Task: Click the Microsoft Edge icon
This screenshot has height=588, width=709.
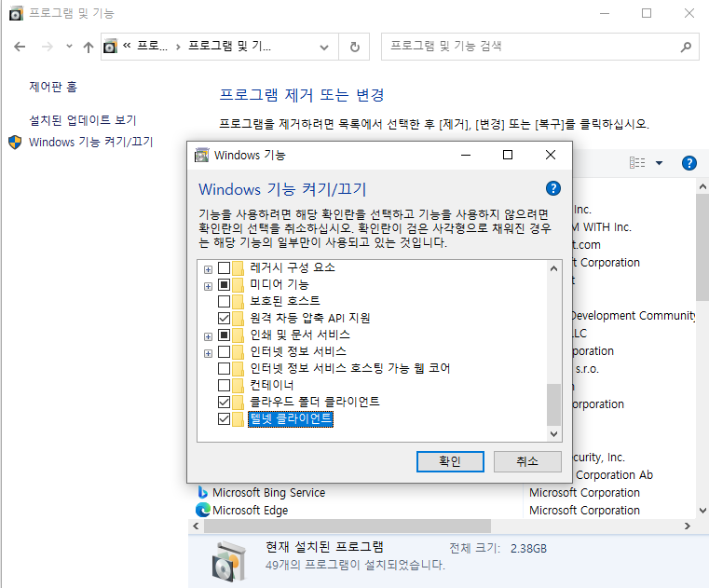Action: pyautogui.click(x=202, y=511)
